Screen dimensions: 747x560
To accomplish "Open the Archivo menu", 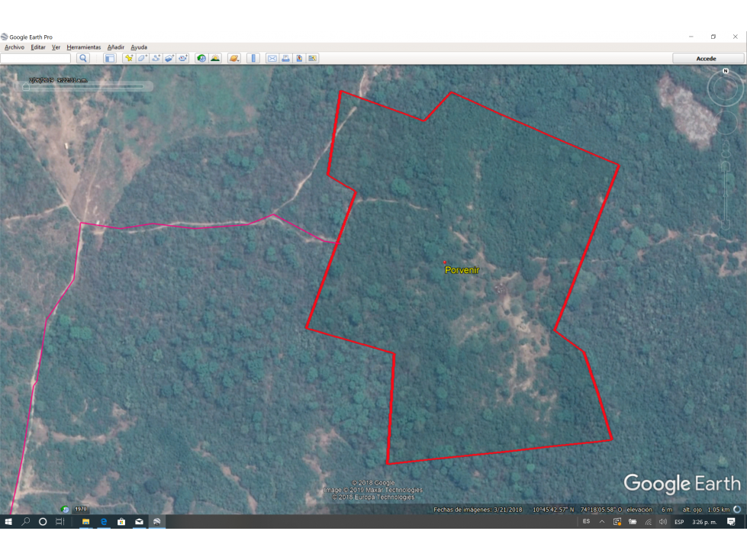I will (x=14, y=47).
